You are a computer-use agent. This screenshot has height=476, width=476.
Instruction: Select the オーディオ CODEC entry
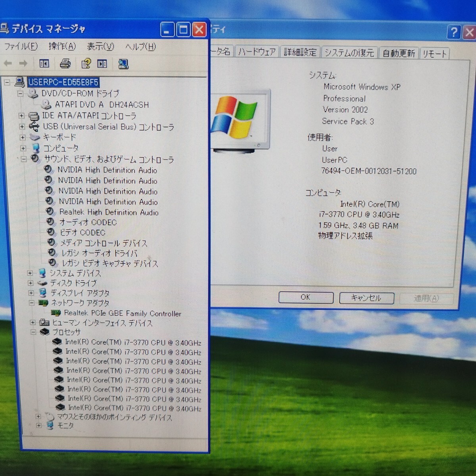tap(88, 222)
